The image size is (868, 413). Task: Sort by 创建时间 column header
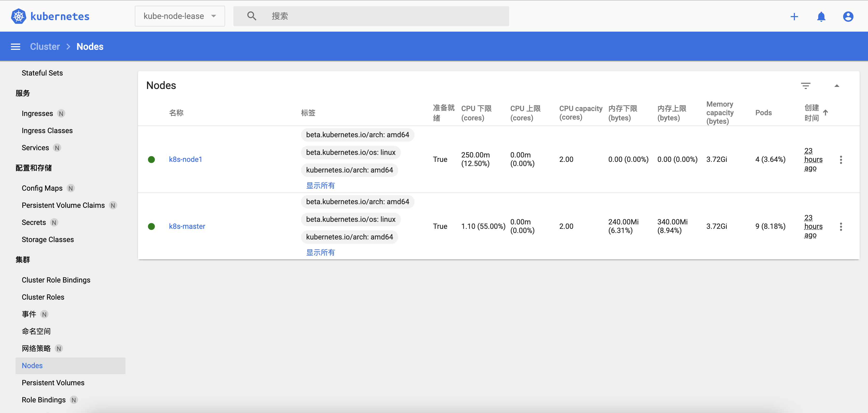coord(811,113)
